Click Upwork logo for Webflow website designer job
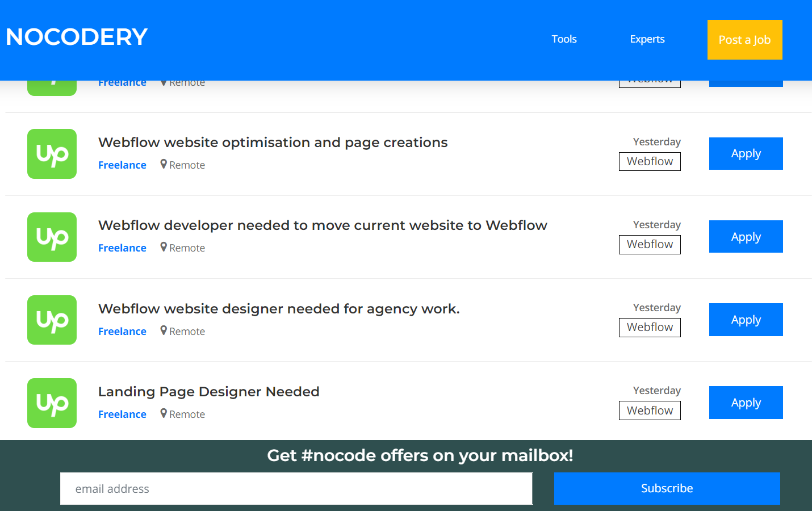 pos(52,320)
